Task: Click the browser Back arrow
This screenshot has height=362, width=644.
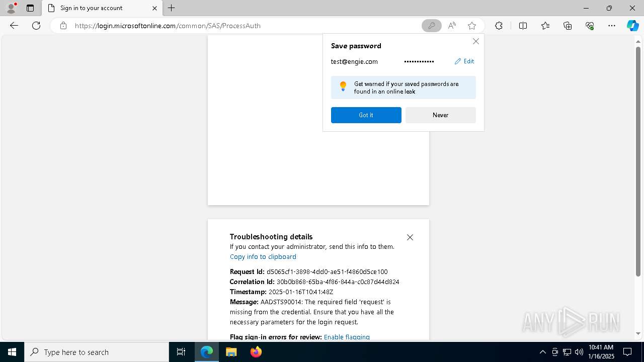Action: tap(14, 26)
